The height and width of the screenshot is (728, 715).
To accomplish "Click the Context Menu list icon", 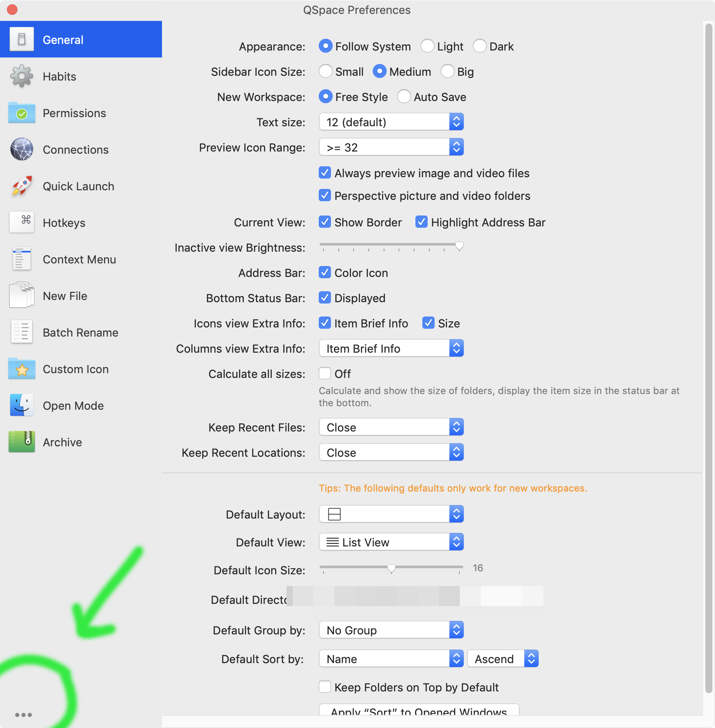I will coord(22,259).
